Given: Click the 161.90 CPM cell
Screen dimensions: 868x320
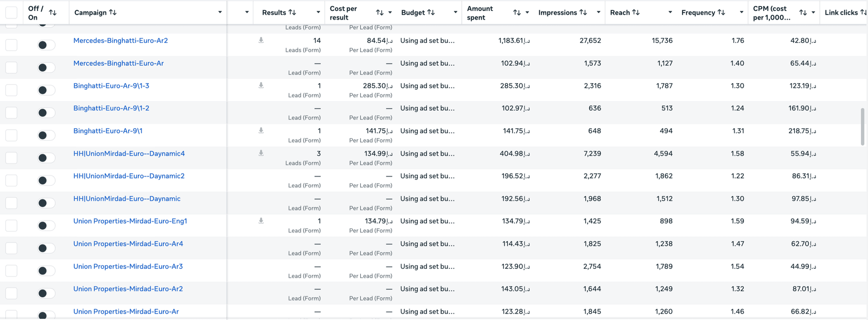Looking at the screenshot, I should coord(802,108).
